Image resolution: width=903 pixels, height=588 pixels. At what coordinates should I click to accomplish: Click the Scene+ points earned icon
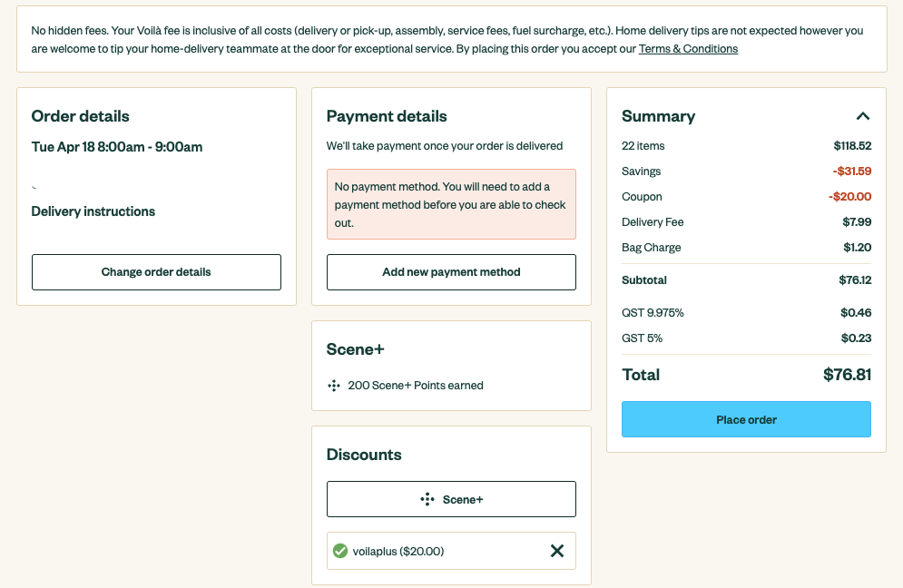[334, 386]
